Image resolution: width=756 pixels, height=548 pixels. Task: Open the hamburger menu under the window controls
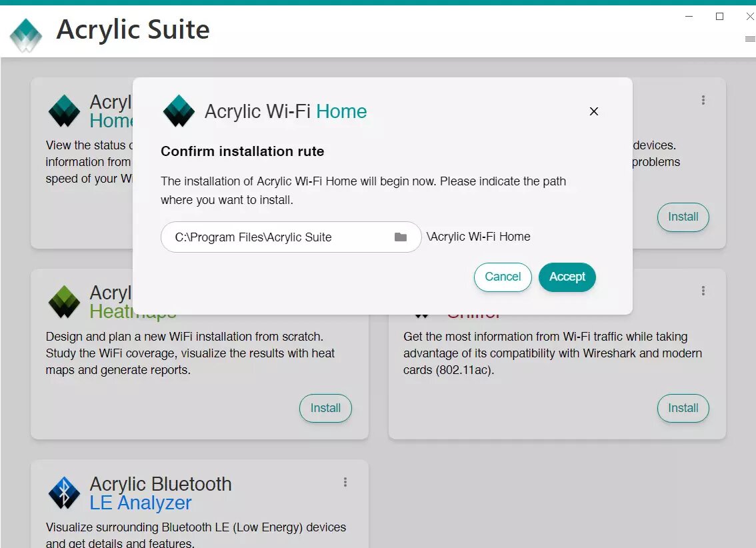[750, 39]
